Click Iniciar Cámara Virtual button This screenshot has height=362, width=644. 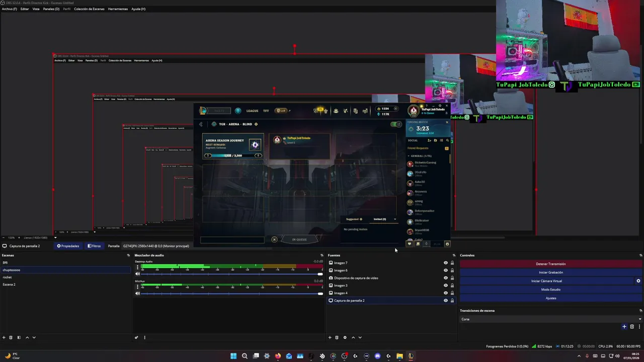click(x=547, y=281)
